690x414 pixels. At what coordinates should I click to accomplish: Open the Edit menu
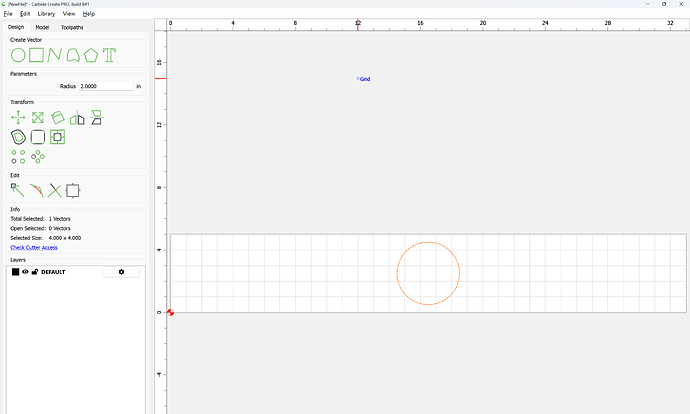click(x=25, y=14)
